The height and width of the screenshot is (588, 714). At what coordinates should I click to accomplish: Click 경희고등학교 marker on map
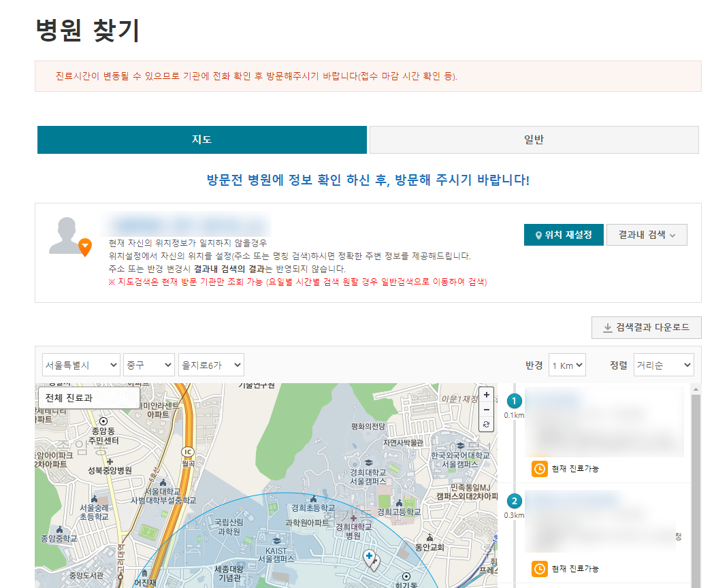(399, 502)
